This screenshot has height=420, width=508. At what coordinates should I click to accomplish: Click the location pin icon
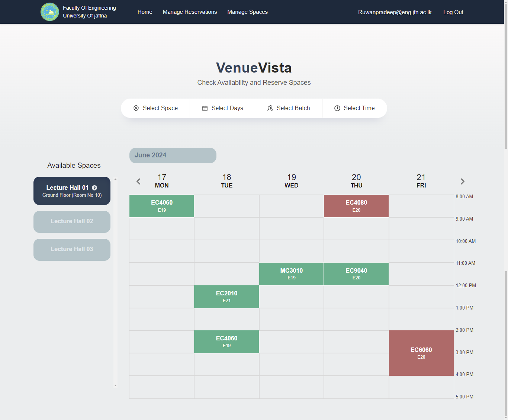[x=136, y=108]
